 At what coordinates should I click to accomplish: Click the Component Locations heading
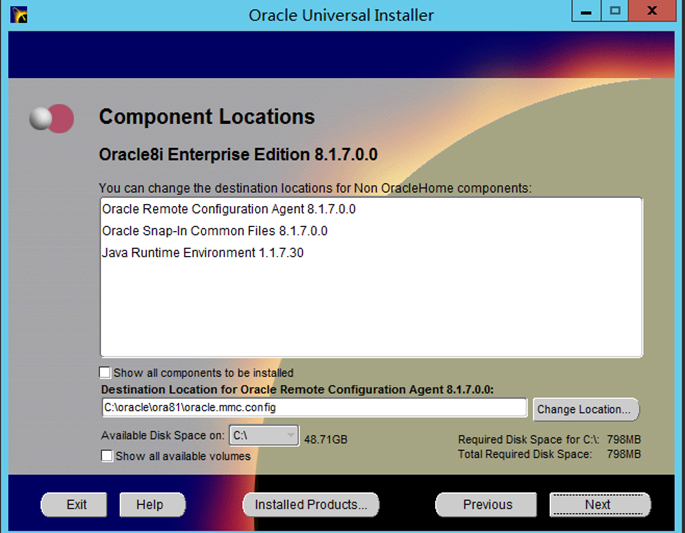[207, 117]
